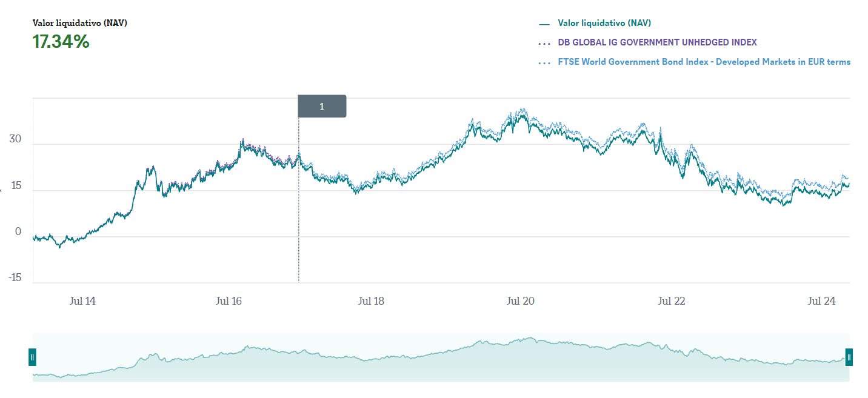The height and width of the screenshot is (398, 868).
Task: Select the Jul 20 x-axis label
Action: 521,301
